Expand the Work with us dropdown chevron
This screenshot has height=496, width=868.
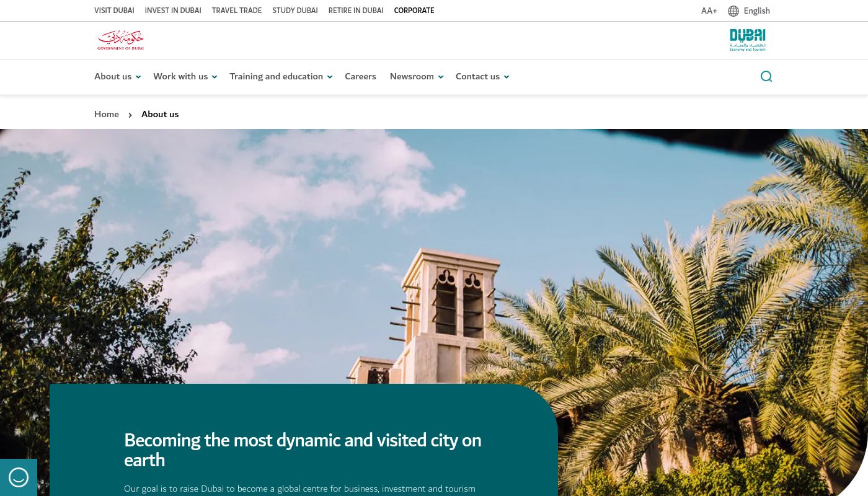point(215,77)
